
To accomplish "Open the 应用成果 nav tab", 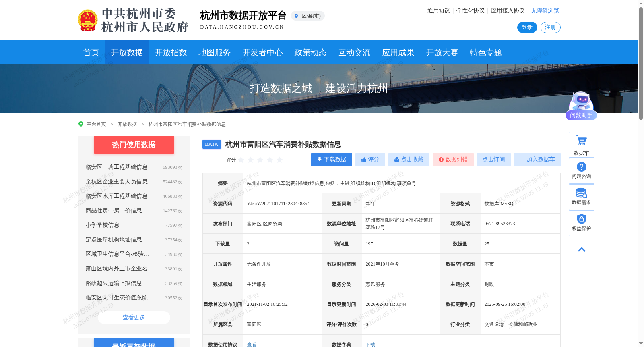I will pyautogui.click(x=398, y=52).
